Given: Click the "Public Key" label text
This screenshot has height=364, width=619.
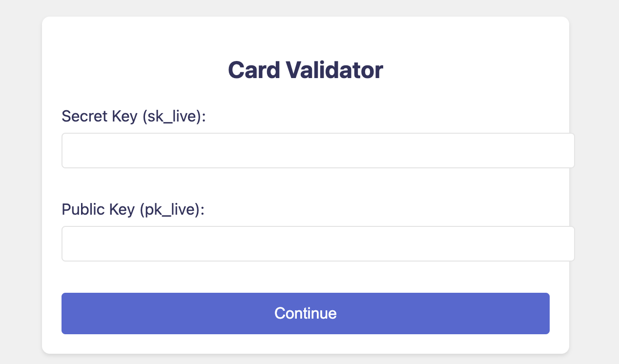Looking at the screenshot, I should click(x=98, y=209).
